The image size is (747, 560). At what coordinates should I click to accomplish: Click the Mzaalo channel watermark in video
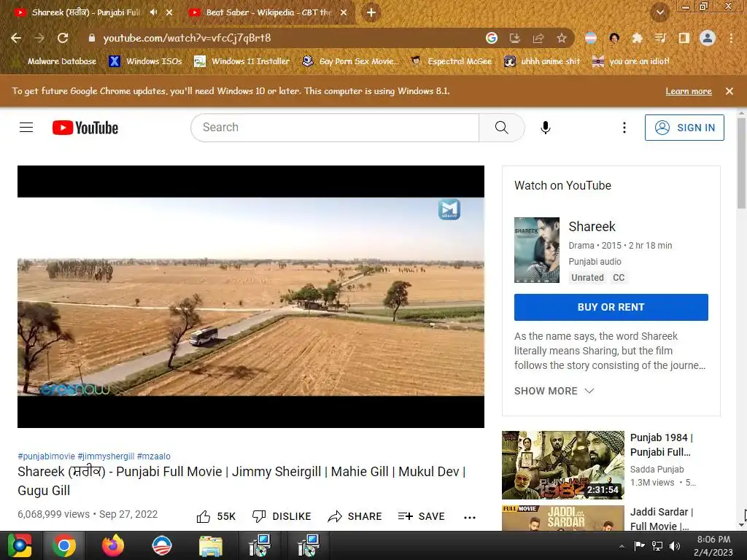coord(449,209)
